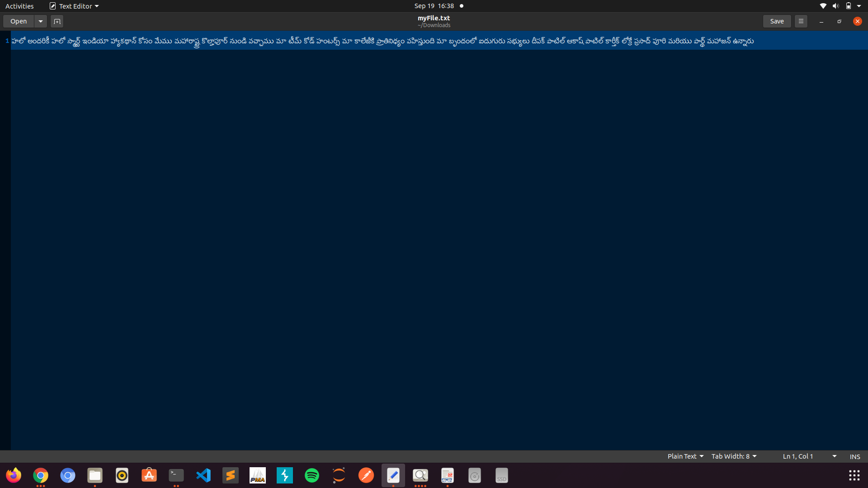The width and height of the screenshot is (868, 488).
Task: Minimize the Text Editor window
Action: coord(821,21)
